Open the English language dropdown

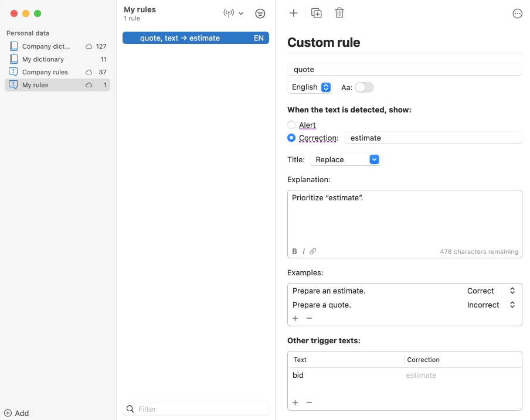(310, 87)
